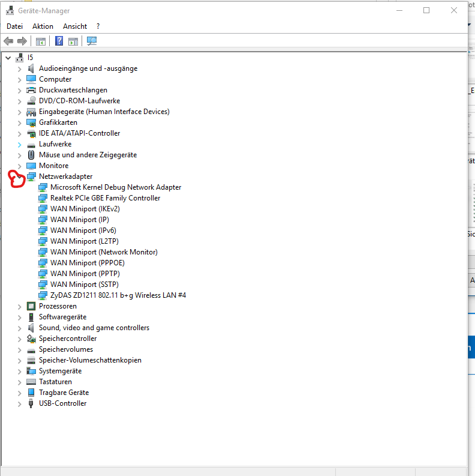This screenshot has width=475, height=476.
Task: Click the Mäuse und andere Zeigegeräte icon
Action: [31, 155]
